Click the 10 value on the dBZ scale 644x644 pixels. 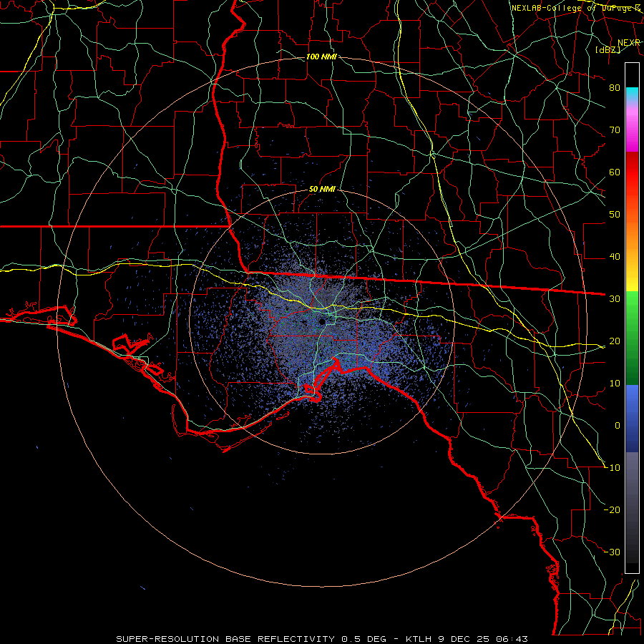click(615, 384)
